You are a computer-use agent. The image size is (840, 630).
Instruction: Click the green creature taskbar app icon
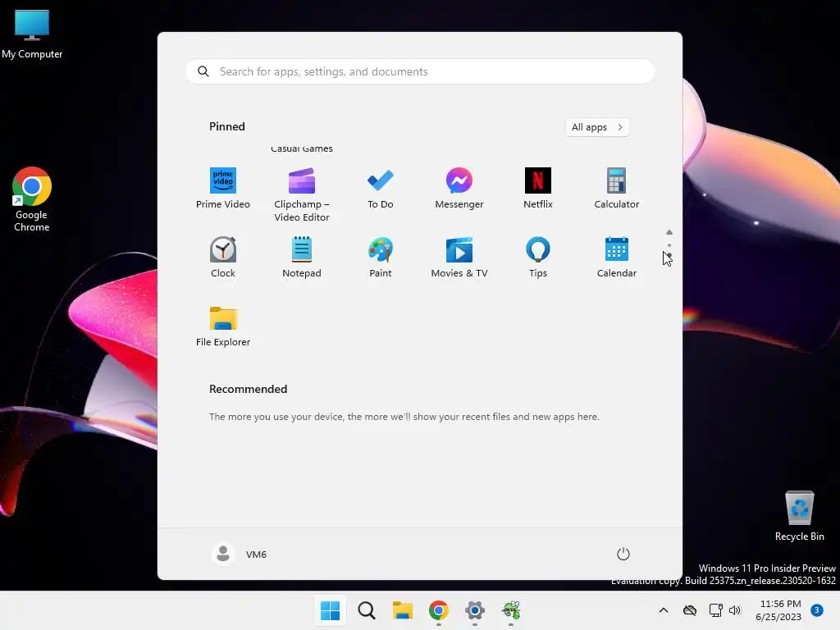pos(511,610)
